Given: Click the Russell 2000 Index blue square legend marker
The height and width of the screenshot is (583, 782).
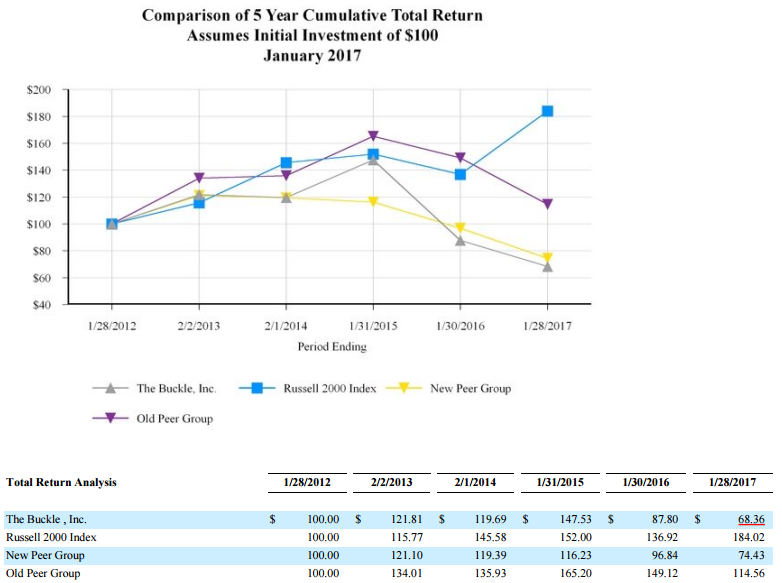Looking at the screenshot, I should pos(258,388).
